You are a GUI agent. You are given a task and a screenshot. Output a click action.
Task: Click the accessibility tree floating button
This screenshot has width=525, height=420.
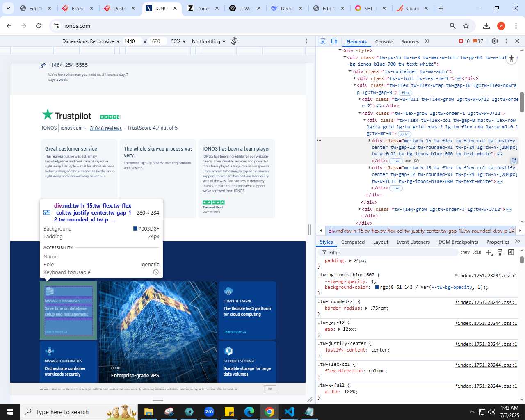(x=511, y=59)
